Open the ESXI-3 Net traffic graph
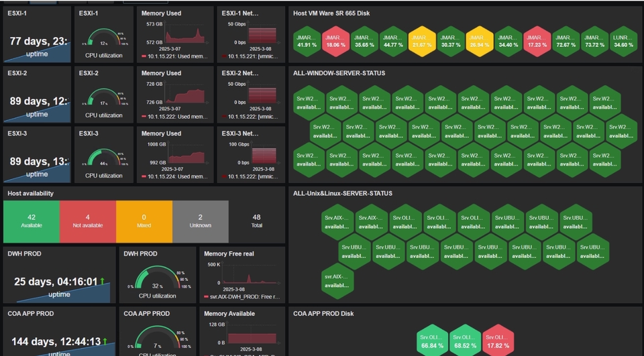 point(251,155)
